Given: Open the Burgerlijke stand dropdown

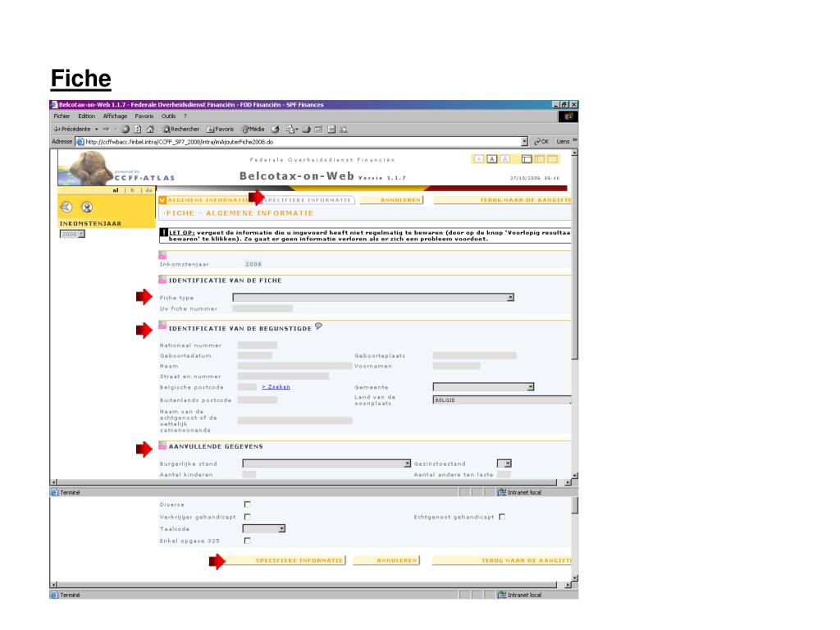Looking at the screenshot, I should (x=326, y=463).
